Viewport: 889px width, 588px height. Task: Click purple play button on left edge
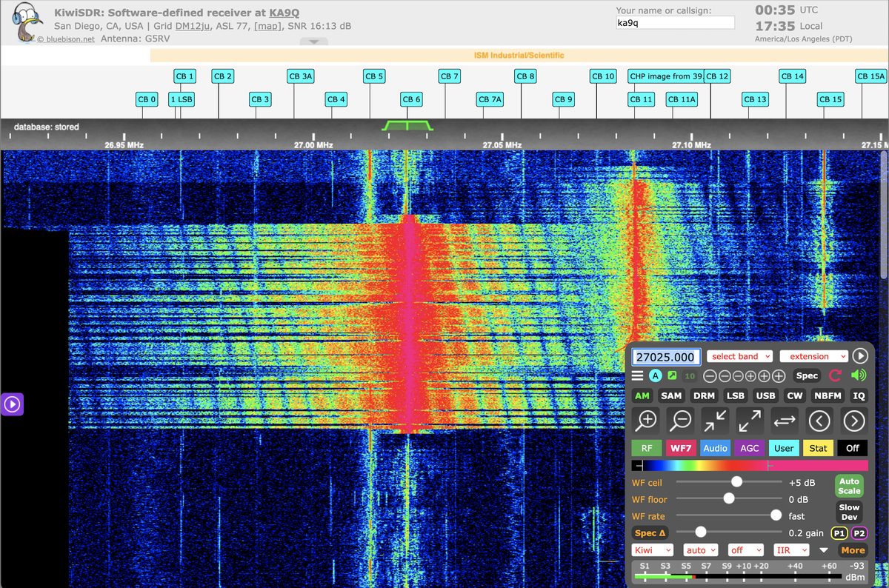(12, 404)
